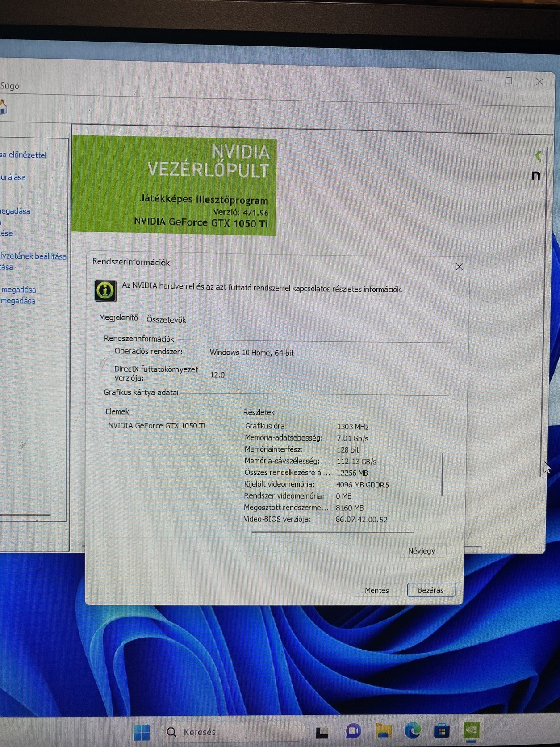Click the Rendszer videomemória value 0 MB

[343, 496]
